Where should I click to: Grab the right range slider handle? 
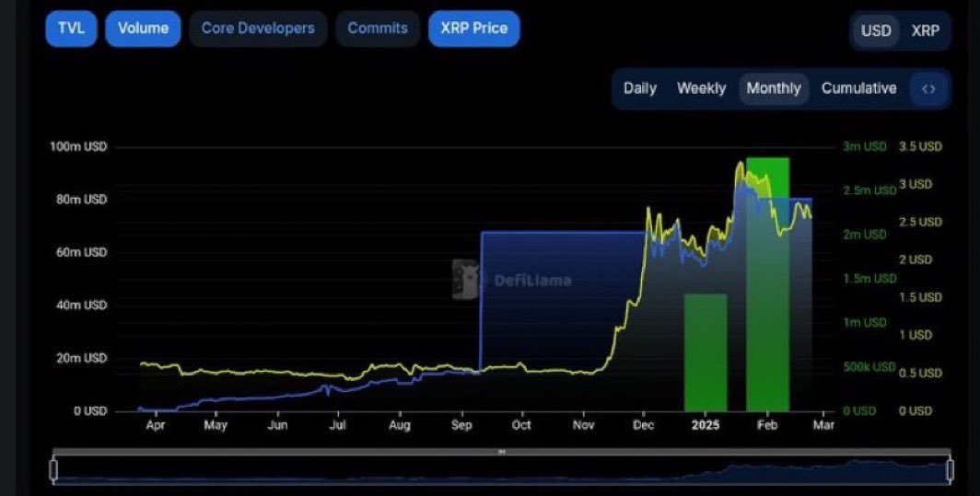(951, 469)
